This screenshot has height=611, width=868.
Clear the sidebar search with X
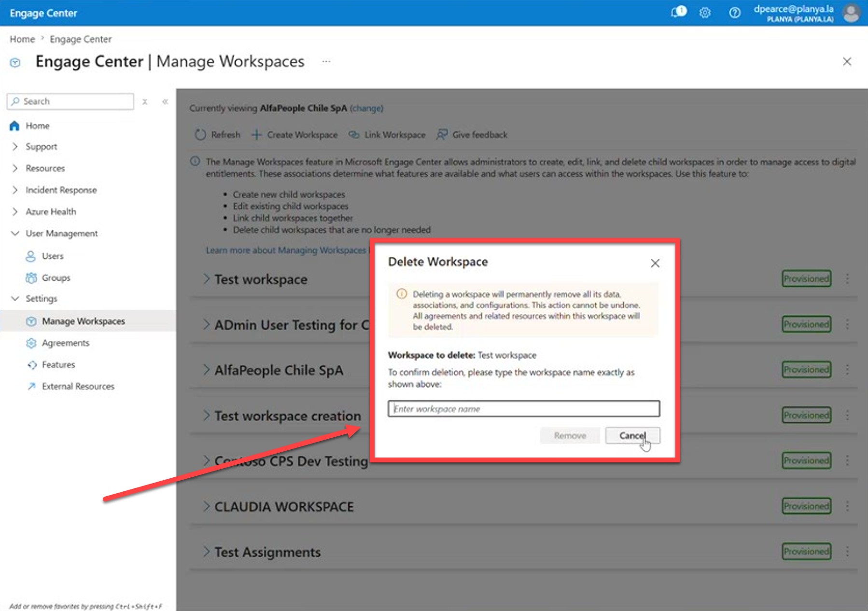[x=145, y=101]
